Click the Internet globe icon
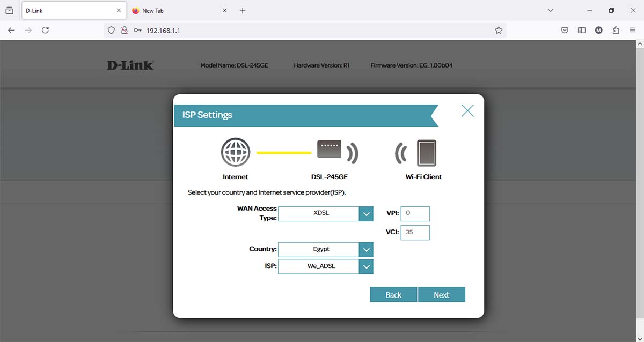Screen dimensions: 644x342 pos(236,153)
